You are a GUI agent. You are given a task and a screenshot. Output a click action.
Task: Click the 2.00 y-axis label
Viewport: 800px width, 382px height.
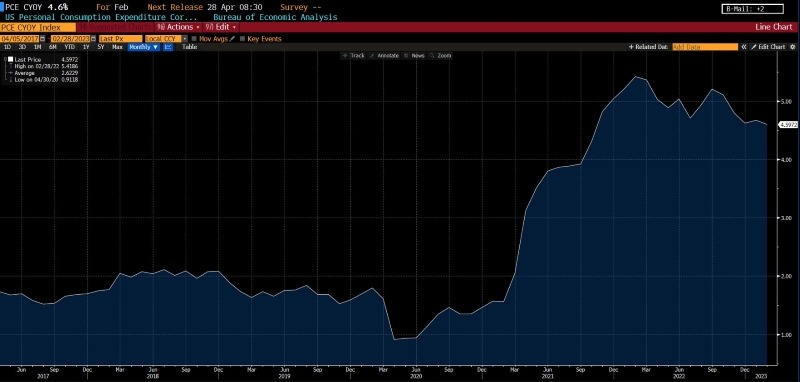pyautogui.click(x=786, y=276)
